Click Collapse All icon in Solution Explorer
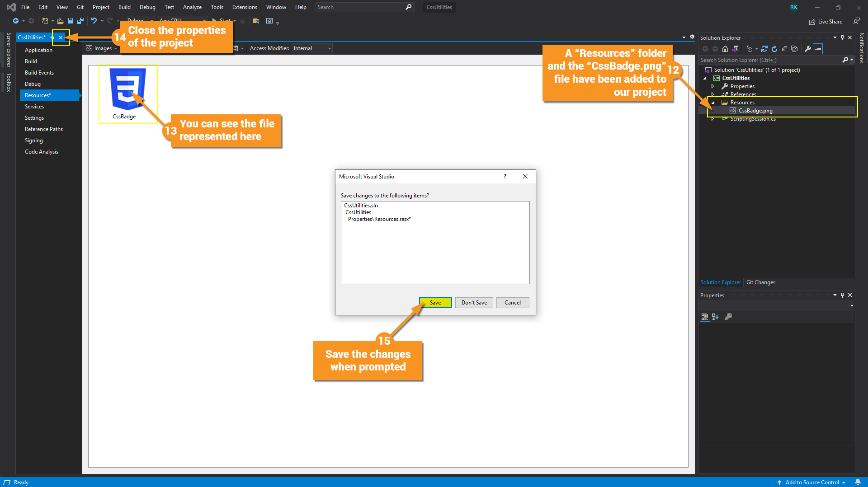Screen dimensions: 868x487 tap(784, 49)
